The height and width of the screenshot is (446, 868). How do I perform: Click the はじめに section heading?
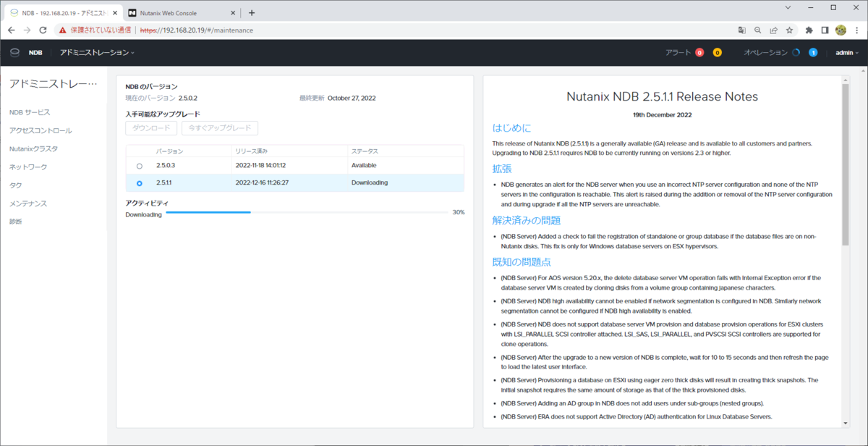[x=511, y=128]
